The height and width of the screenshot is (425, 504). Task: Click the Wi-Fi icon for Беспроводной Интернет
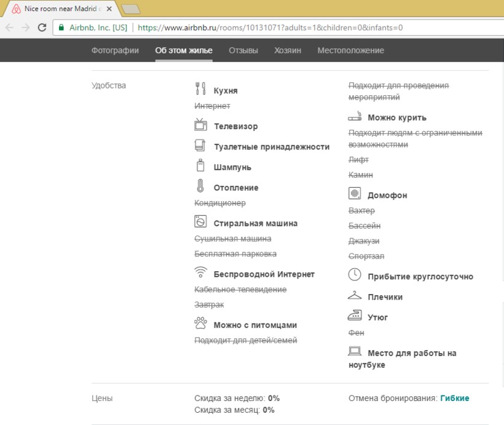(200, 272)
